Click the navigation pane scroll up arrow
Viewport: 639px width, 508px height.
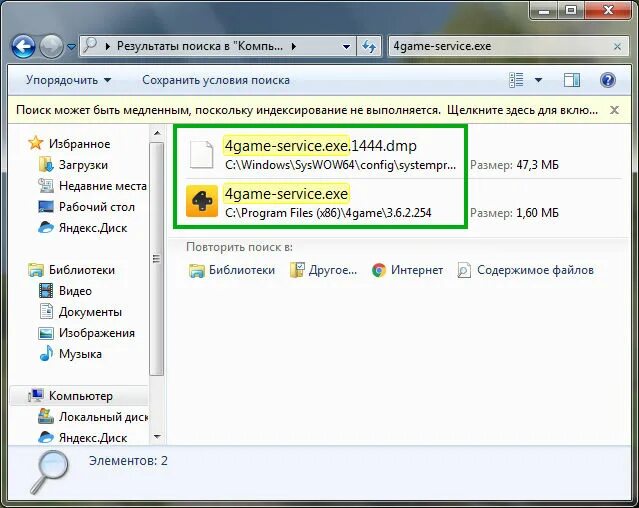click(x=157, y=133)
